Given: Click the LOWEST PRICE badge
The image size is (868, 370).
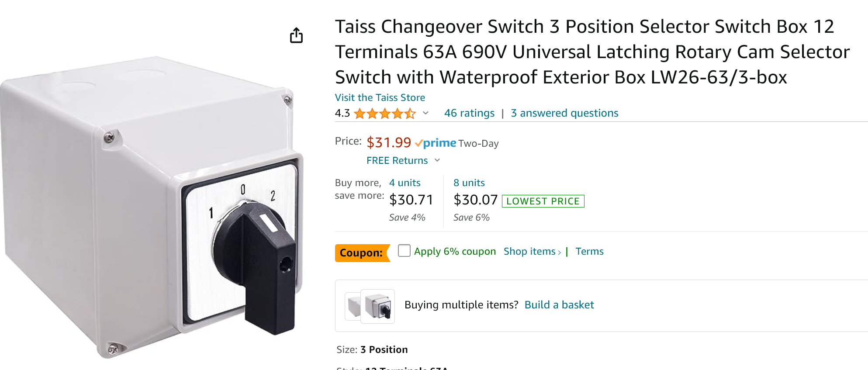Looking at the screenshot, I should [543, 201].
